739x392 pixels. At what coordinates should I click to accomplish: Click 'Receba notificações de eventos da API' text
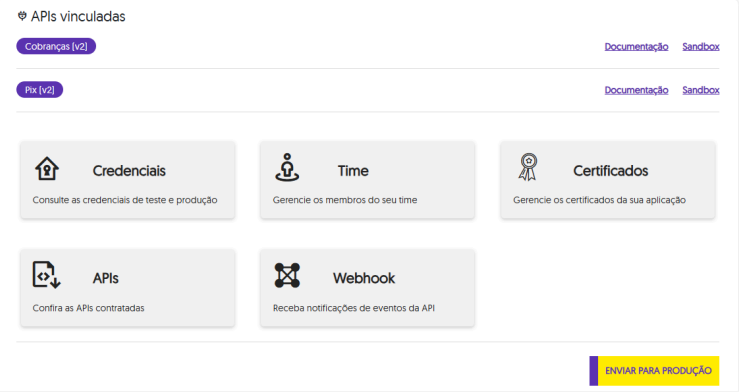point(354,308)
